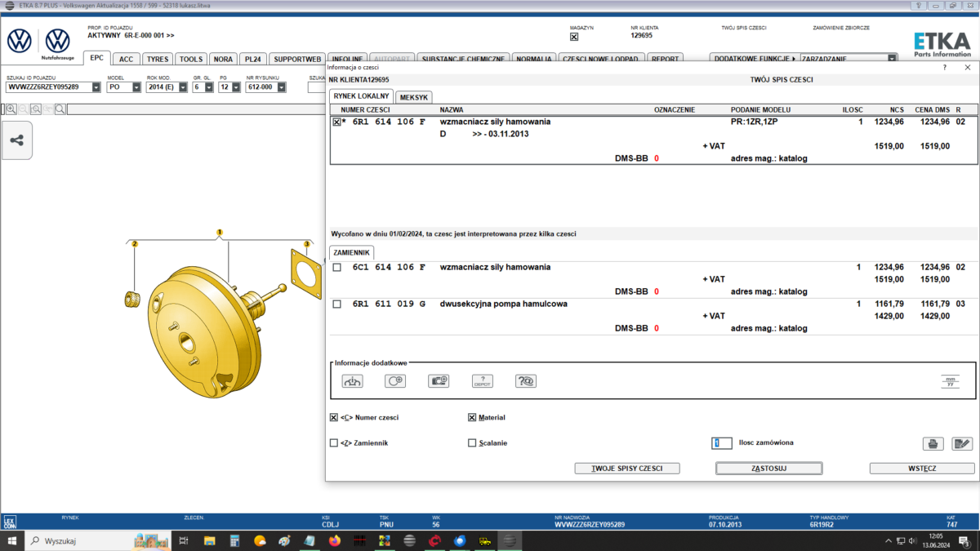Switch to the ACC tab
Image resolution: width=980 pixels, height=551 pixels.
(126, 59)
